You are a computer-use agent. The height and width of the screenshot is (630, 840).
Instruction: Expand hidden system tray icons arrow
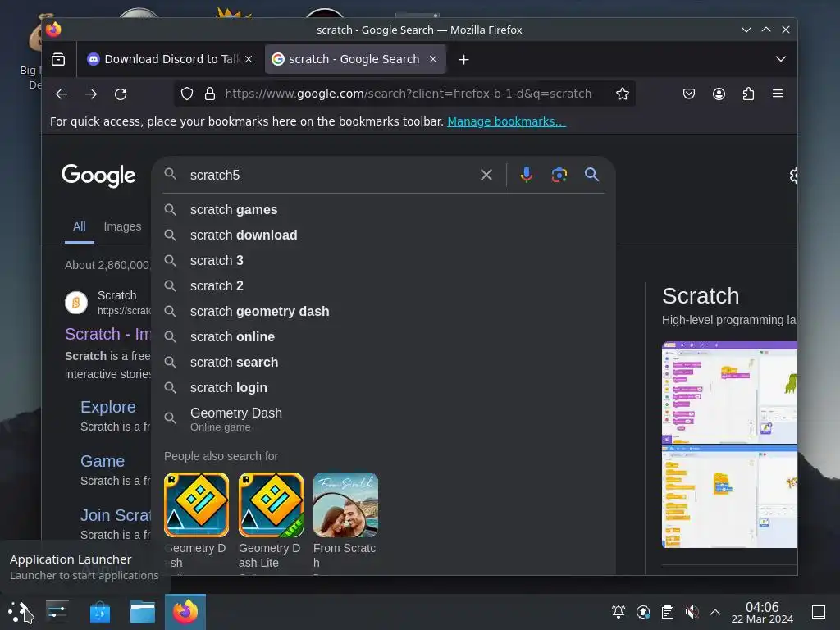[715, 612]
